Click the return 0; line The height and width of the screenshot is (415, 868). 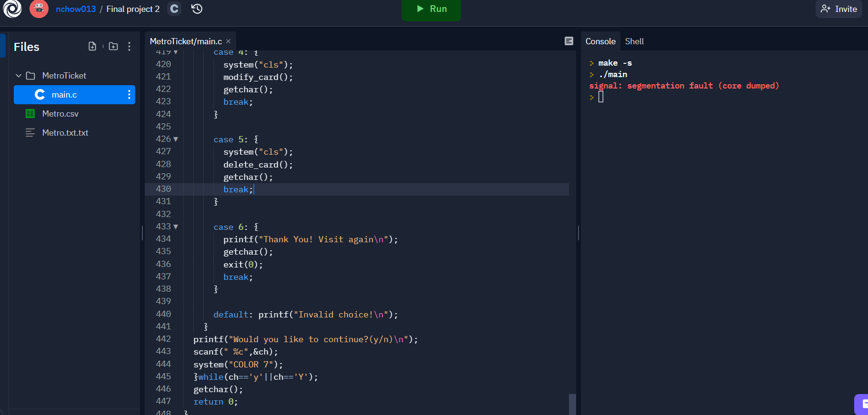pos(216,402)
